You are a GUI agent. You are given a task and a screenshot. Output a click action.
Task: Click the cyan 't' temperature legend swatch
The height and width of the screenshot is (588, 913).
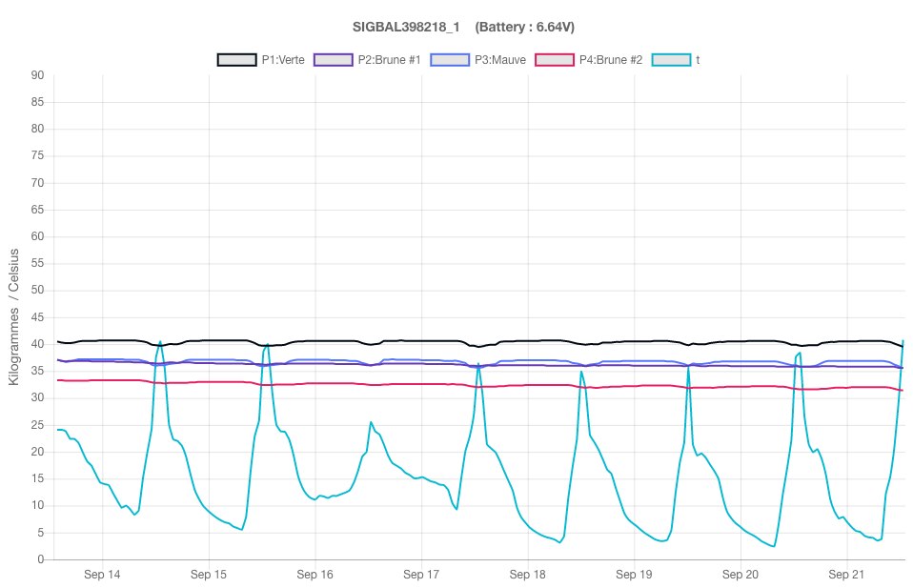pyautogui.click(x=671, y=59)
